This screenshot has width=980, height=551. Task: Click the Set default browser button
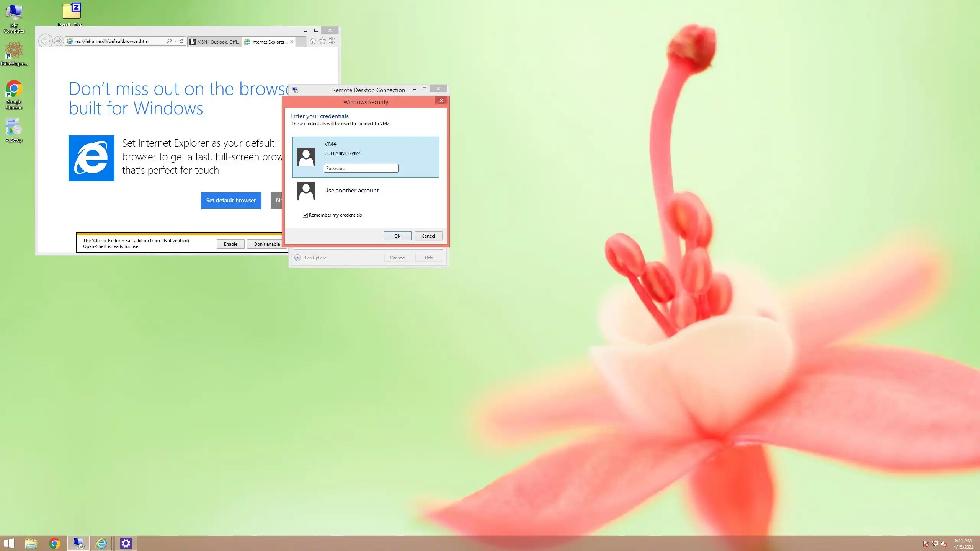pos(231,201)
